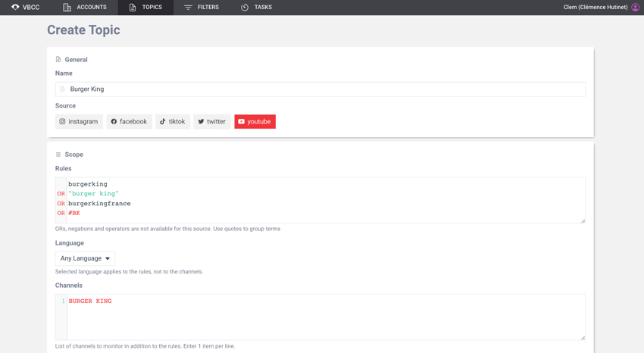Toggle the instagram source
The width and height of the screenshot is (644, 353).
tap(79, 121)
